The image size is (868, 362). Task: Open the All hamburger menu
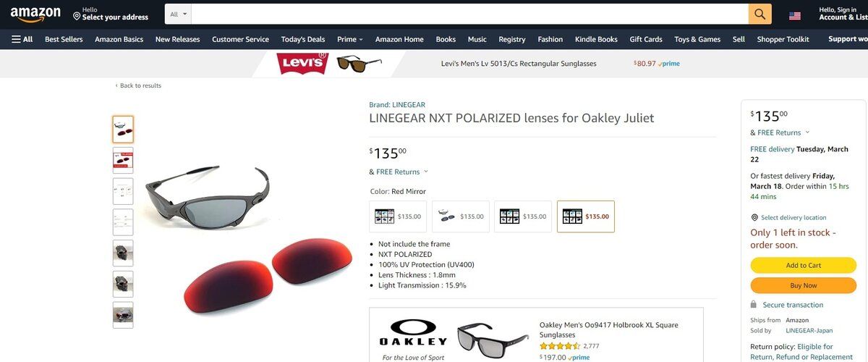point(22,39)
